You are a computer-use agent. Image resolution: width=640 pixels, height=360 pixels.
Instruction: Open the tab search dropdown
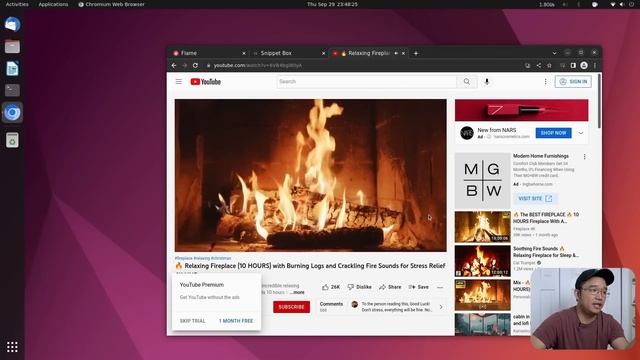pos(554,53)
